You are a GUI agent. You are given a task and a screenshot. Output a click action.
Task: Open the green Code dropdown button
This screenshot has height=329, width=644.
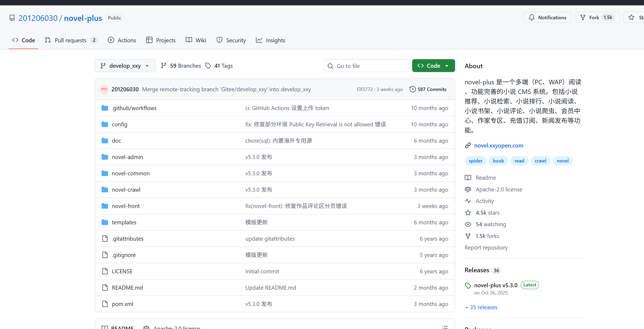[x=433, y=66]
